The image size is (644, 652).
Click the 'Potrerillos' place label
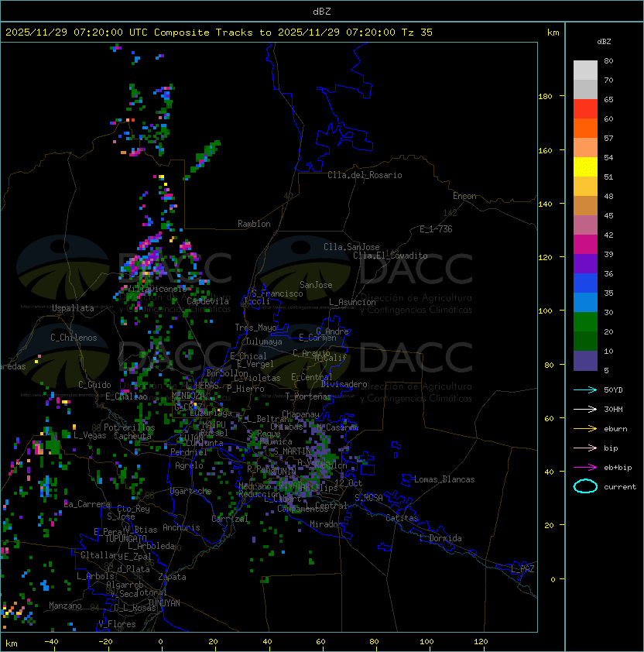click(x=129, y=427)
